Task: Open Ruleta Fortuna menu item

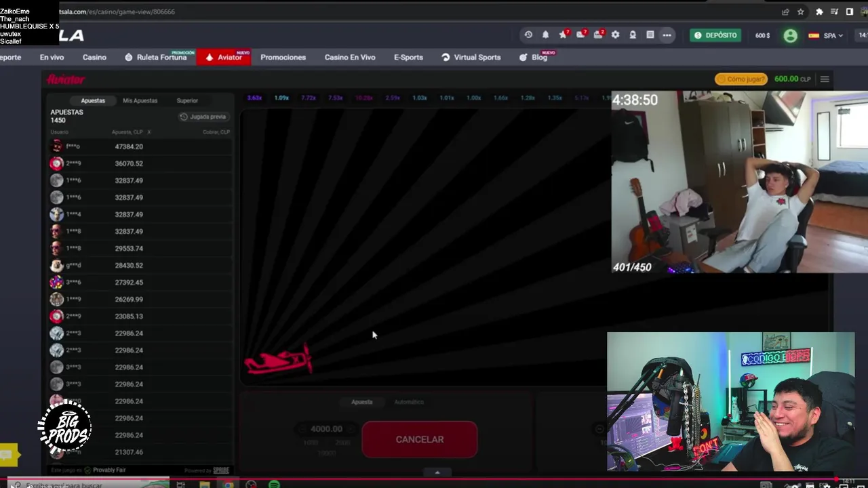Action: point(156,57)
